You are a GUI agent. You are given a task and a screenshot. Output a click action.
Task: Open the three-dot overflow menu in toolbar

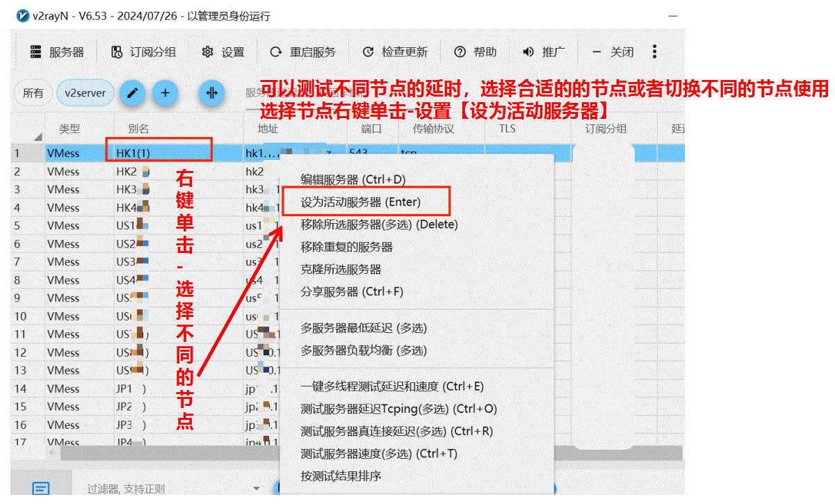pos(654,52)
